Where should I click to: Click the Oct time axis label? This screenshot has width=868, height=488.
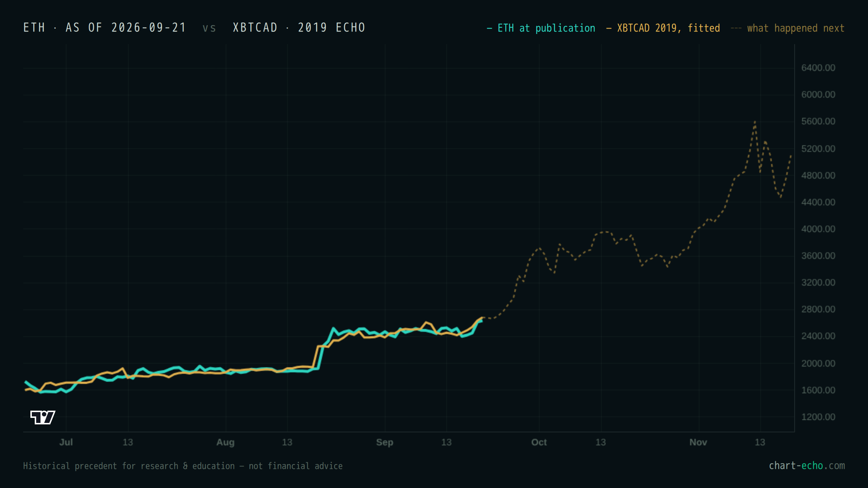pos(539,442)
